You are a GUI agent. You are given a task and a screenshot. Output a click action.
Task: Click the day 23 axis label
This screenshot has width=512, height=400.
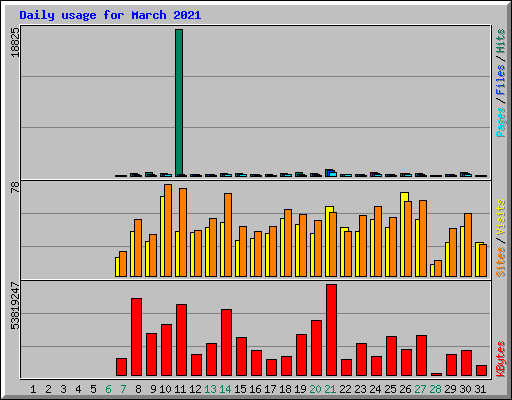coord(360,389)
